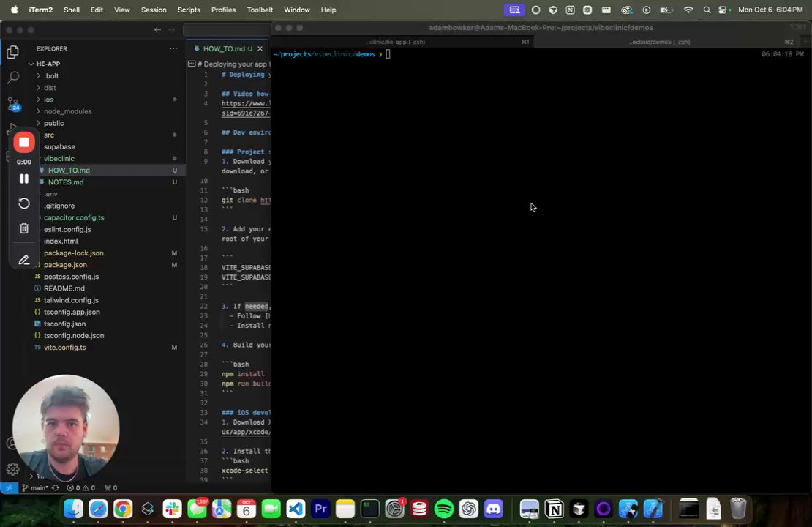Image resolution: width=812 pixels, height=527 pixels.
Task: Open Source Control view with 24 badge
Action: tap(13, 104)
